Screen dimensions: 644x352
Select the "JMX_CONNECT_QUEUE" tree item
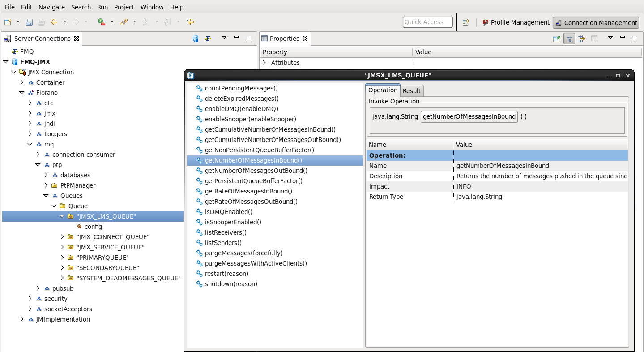[113, 237]
